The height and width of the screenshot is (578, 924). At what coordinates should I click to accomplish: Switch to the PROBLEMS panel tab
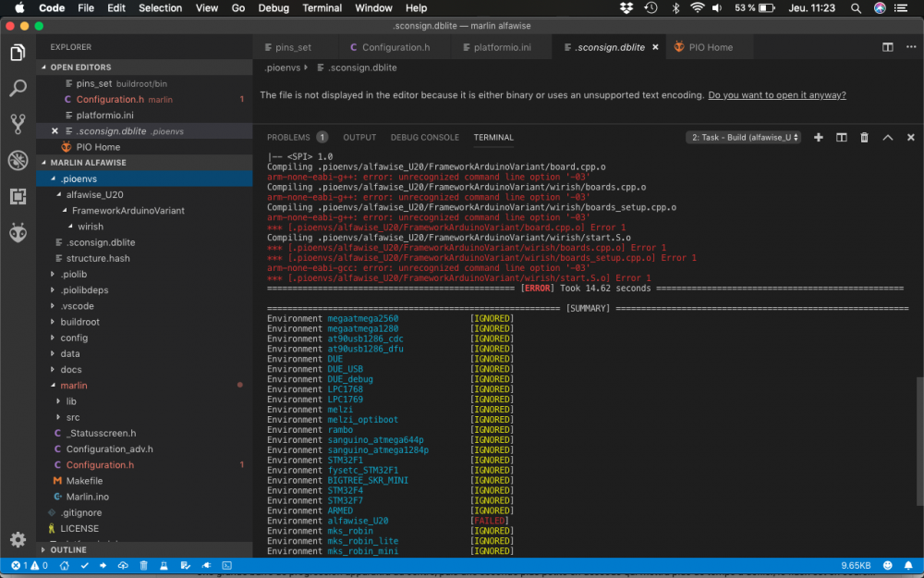(288, 138)
